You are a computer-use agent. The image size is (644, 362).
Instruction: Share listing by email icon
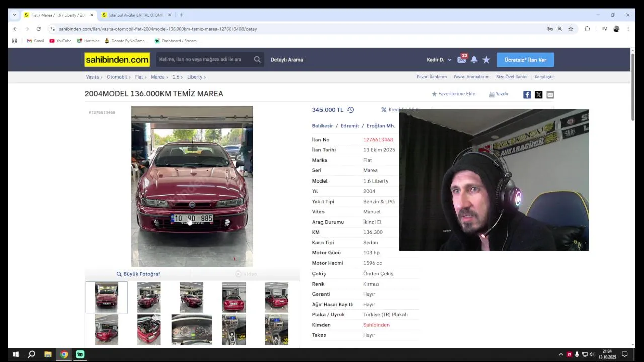click(550, 94)
